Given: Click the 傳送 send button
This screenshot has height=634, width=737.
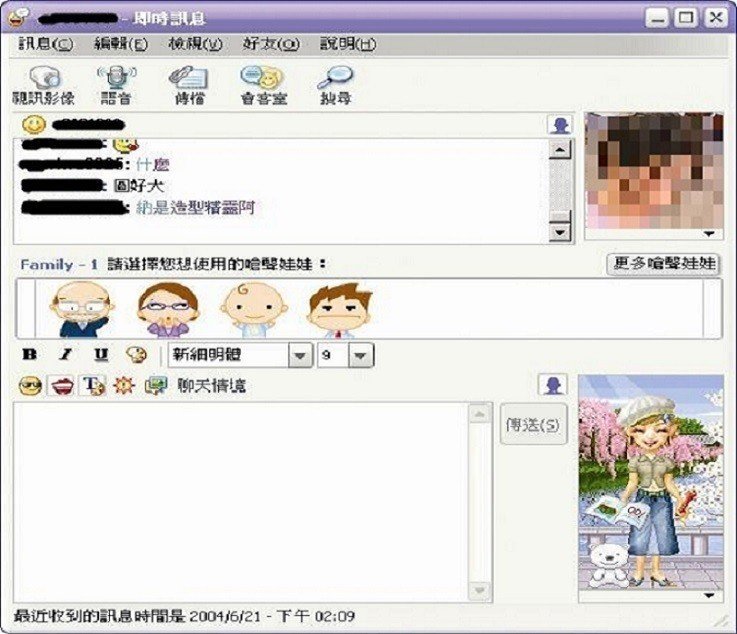Looking at the screenshot, I should [533, 424].
